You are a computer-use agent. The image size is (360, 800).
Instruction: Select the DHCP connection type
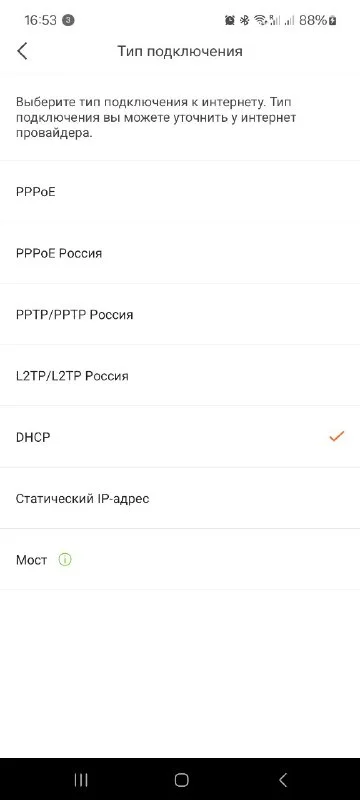tap(180, 437)
